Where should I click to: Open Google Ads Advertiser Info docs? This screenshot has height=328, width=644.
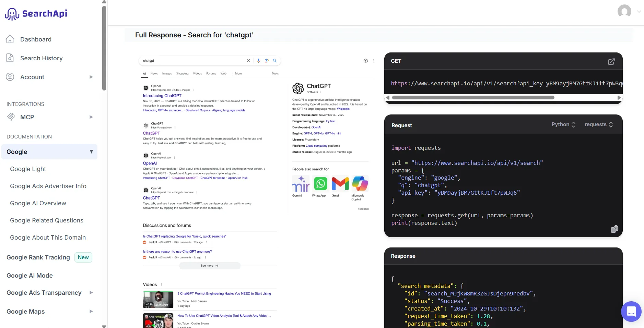click(48, 186)
